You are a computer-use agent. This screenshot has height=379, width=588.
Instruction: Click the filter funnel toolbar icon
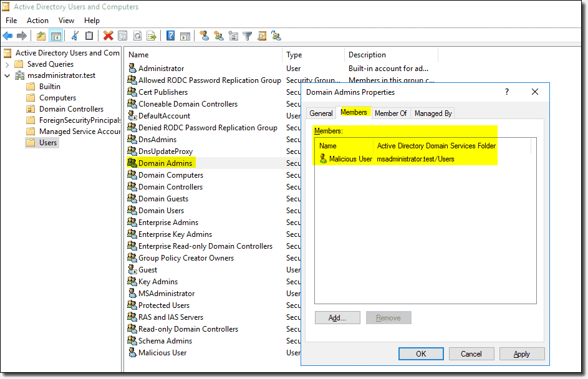coord(247,36)
